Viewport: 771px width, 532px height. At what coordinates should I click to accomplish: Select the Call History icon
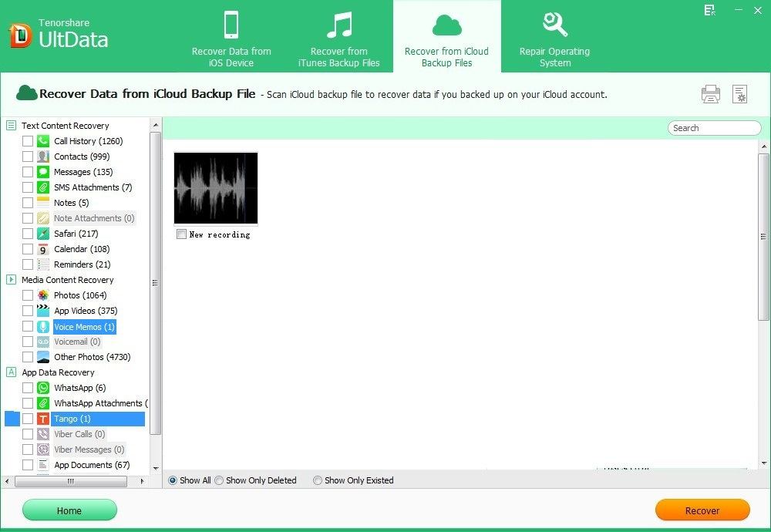click(42, 140)
